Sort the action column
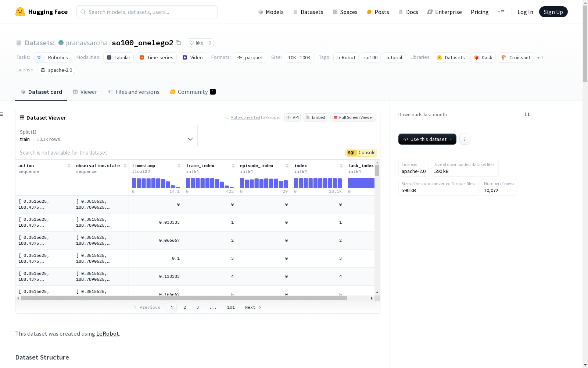 point(69,166)
